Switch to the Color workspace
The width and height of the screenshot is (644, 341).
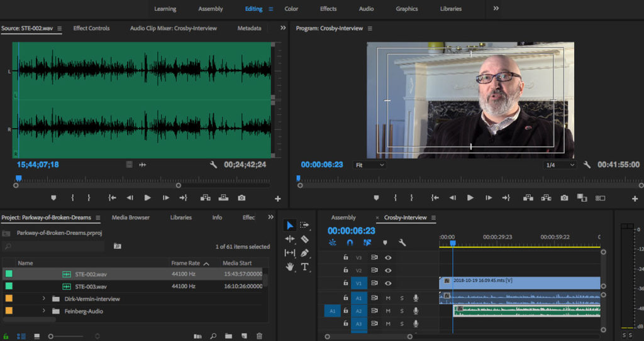291,9
